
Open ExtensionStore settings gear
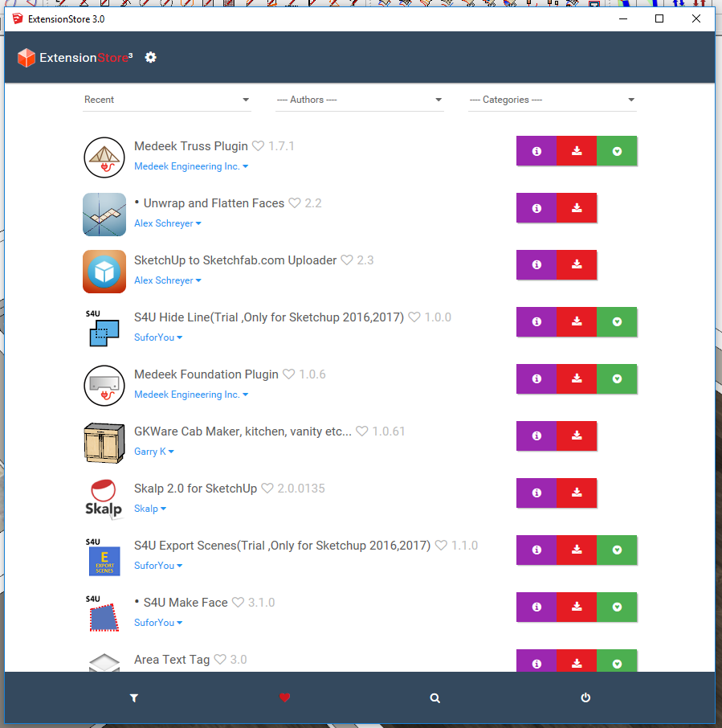[x=150, y=58]
